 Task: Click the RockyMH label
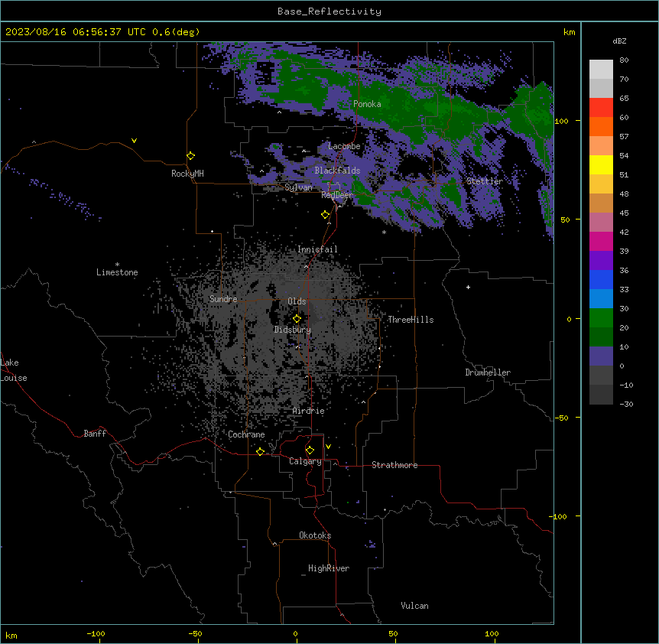(x=187, y=174)
